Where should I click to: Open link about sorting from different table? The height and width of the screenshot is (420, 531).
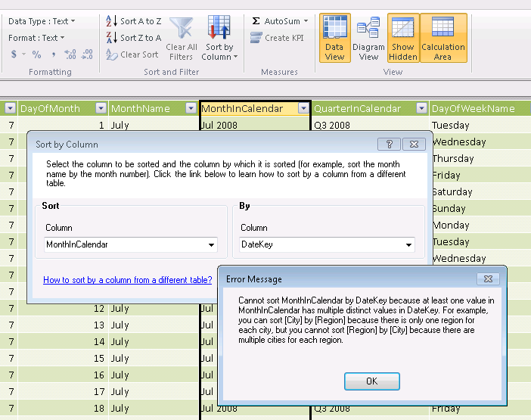coord(127,280)
